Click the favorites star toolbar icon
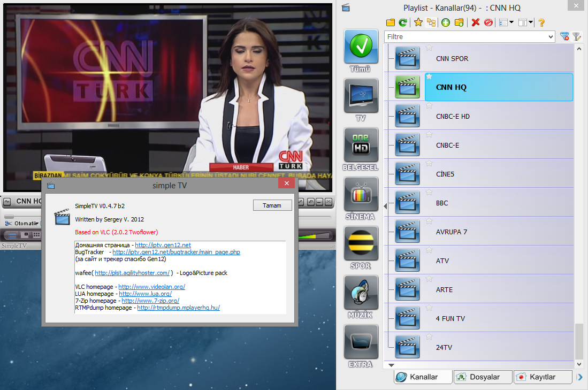 [418, 22]
